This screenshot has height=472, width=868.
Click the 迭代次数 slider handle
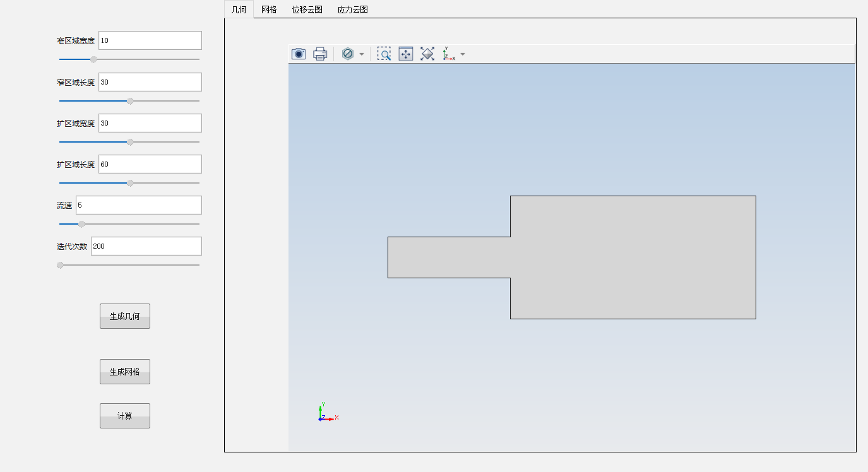pyautogui.click(x=60, y=265)
